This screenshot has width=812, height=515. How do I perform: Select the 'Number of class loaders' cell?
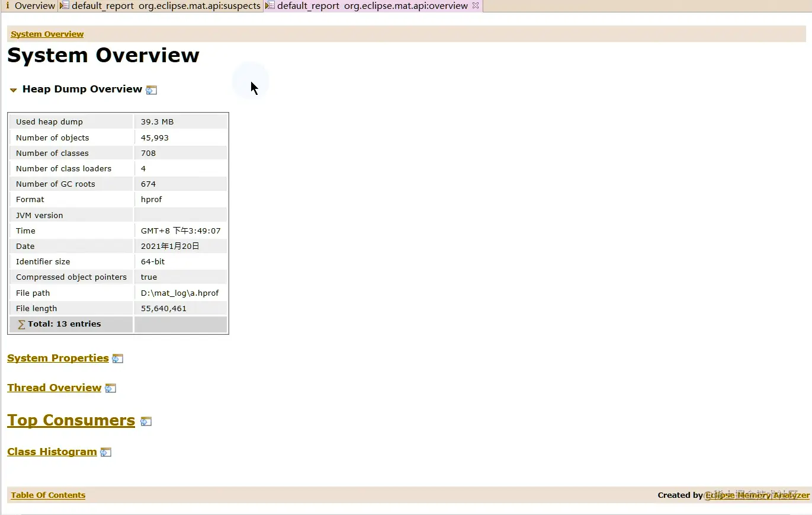pos(72,168)
